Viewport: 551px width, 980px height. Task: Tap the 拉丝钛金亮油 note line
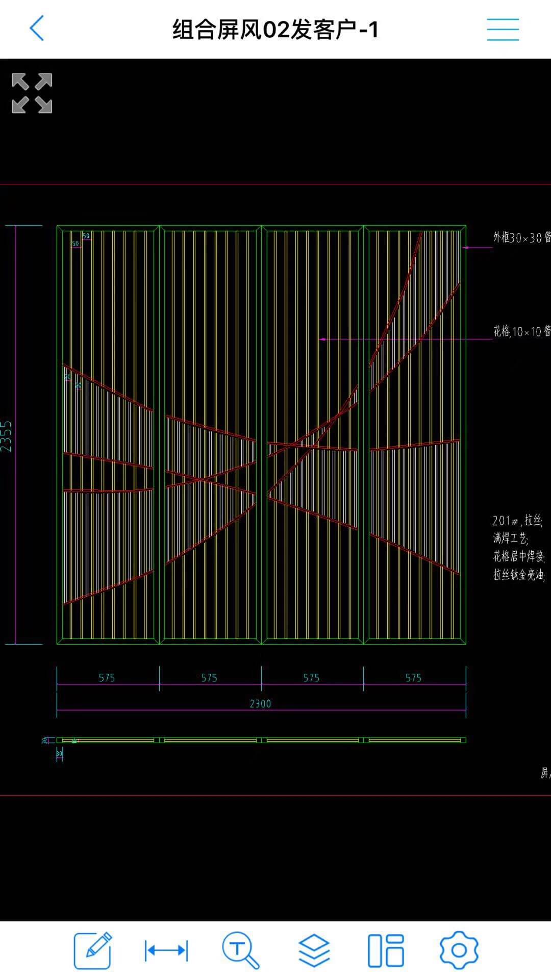click(x=519, y=575)
